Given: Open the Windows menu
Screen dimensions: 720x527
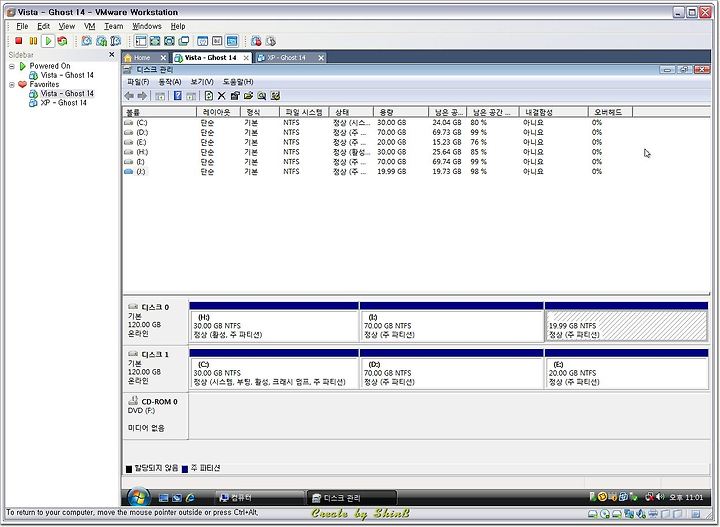Looking at the screenshot, I should pyautogui.click(x=147, y=26).
